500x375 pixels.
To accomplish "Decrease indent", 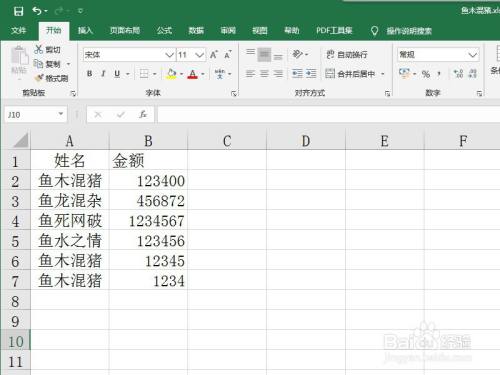I will [297, 74].
